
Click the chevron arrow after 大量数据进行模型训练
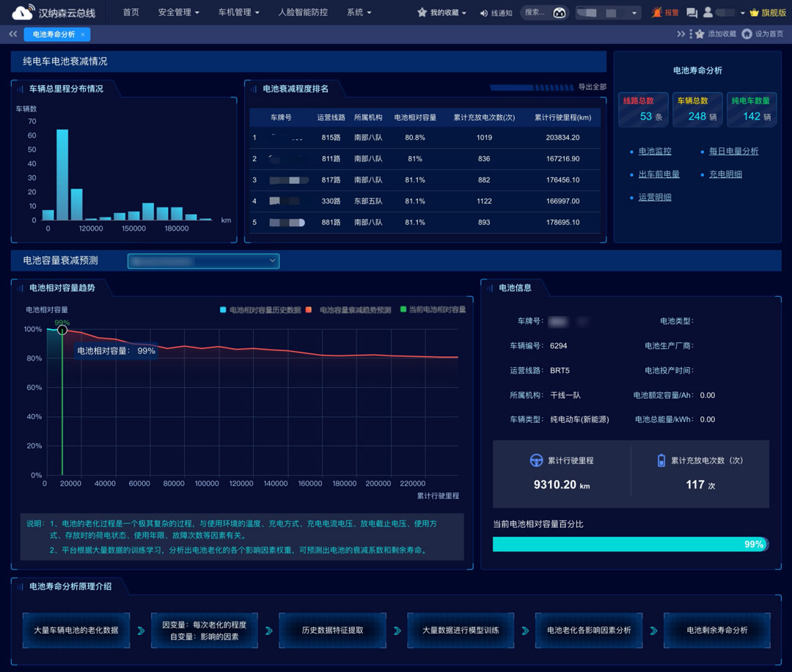pyautogui.click(x=525, y=631)
